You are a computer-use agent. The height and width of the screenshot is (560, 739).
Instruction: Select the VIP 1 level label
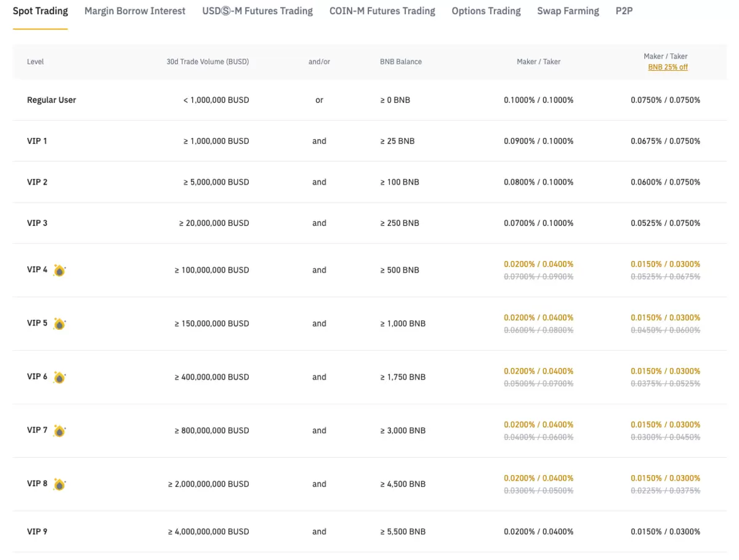(x=37, y=141)
